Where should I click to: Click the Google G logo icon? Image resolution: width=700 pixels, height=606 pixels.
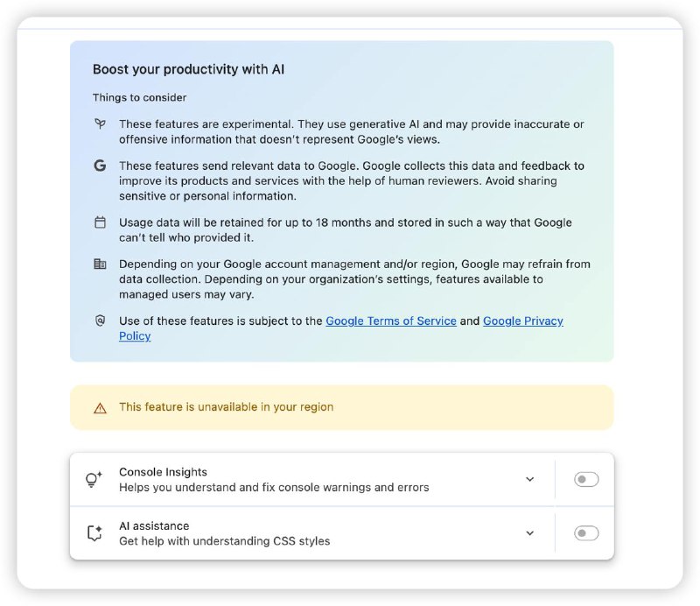click(100, 166)
